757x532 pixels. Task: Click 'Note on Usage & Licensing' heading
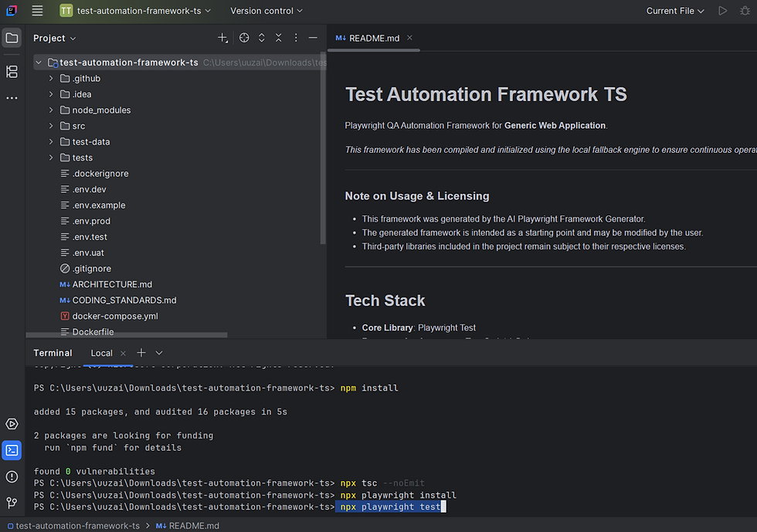pos(417,196)
